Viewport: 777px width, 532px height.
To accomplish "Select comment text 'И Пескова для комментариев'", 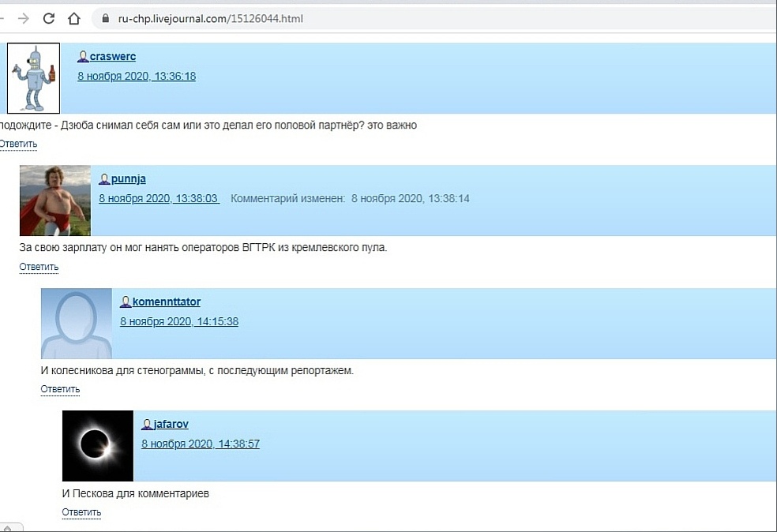I will (x=135, y=493).
